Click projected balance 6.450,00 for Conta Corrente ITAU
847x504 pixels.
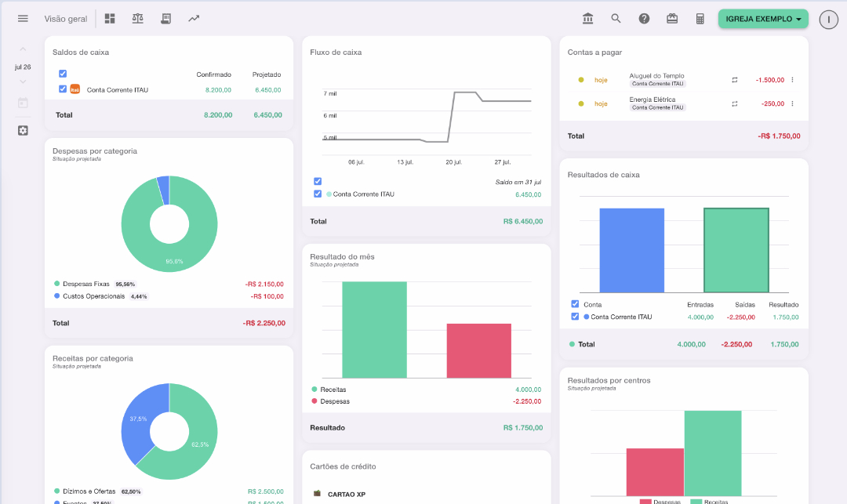coord(268,90)
